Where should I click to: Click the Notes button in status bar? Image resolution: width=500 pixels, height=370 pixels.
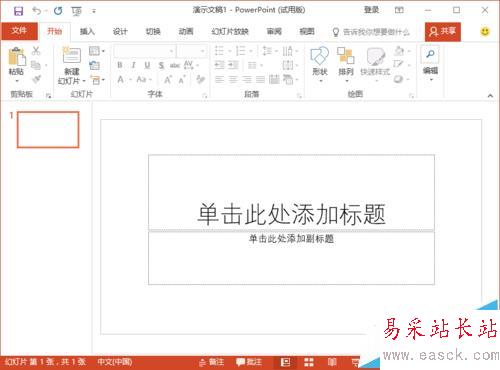point(211,362)
